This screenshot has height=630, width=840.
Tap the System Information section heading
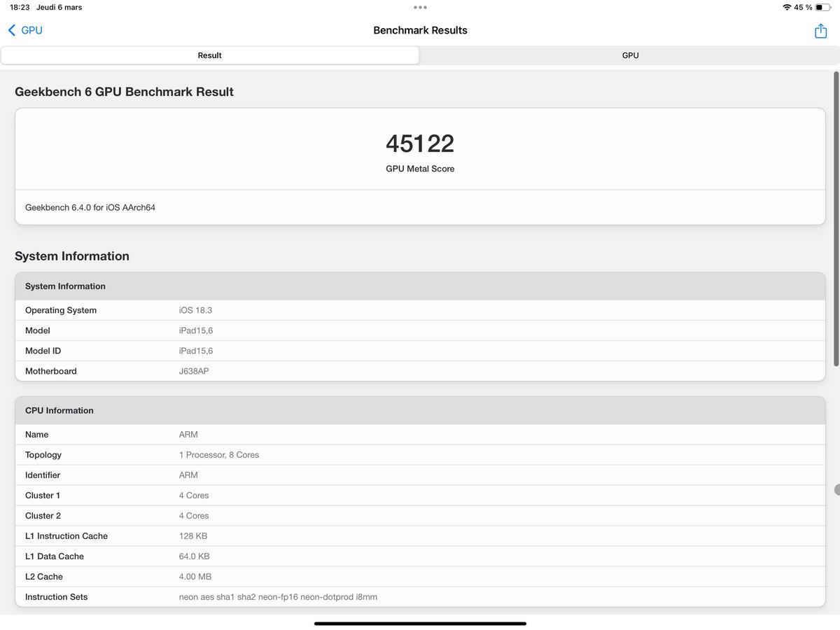coord(72,256)
